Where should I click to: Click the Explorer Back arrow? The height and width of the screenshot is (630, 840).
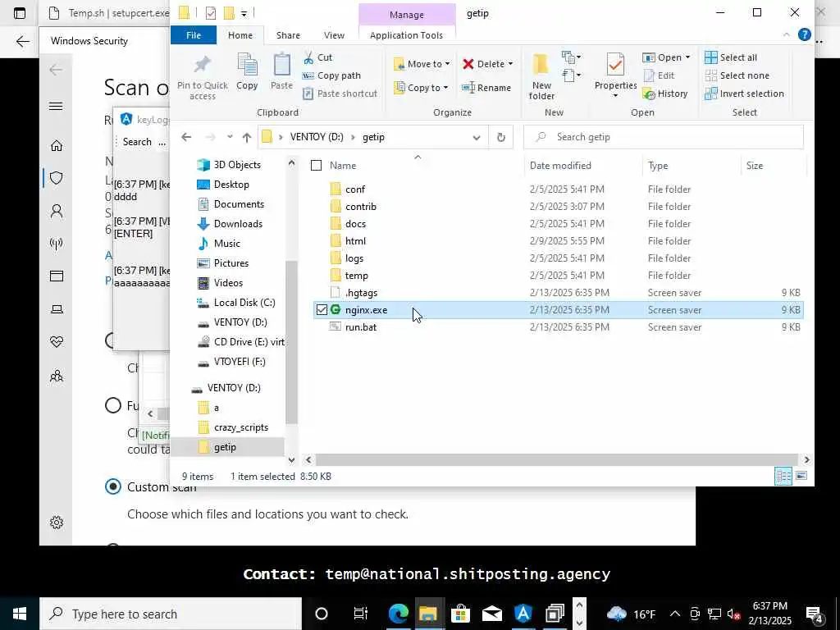pos(186,137)
